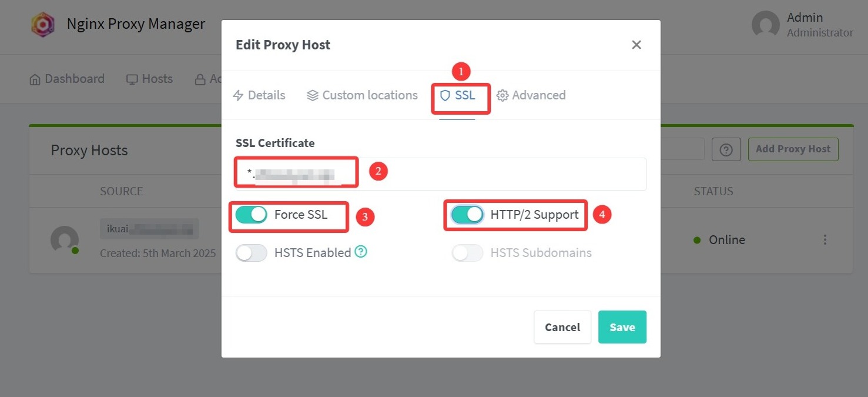This screenshot has width=868, height=397.
Task: Toggle the Force SSL switch
Action: [252, 215]
